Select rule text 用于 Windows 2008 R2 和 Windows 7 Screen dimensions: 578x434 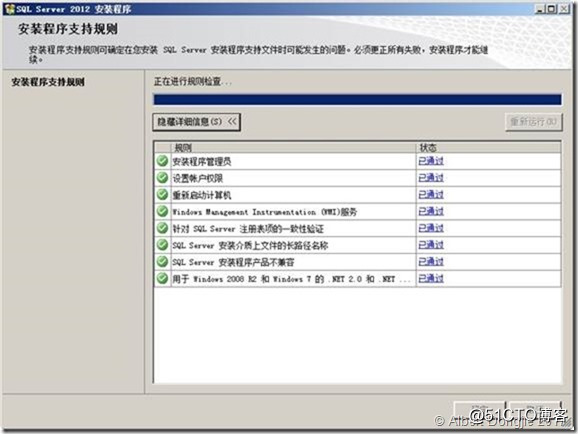291,279
